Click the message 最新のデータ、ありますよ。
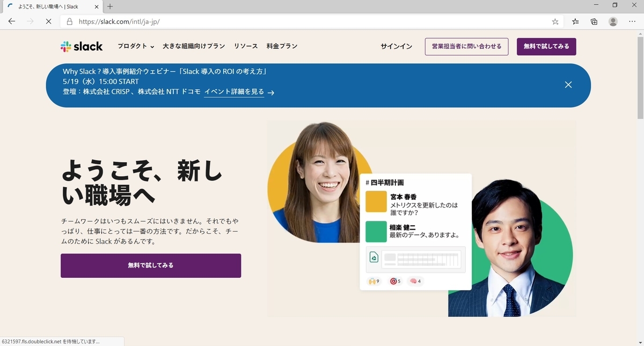This screenshot has height=346, width=644. [x=425, y=235]
